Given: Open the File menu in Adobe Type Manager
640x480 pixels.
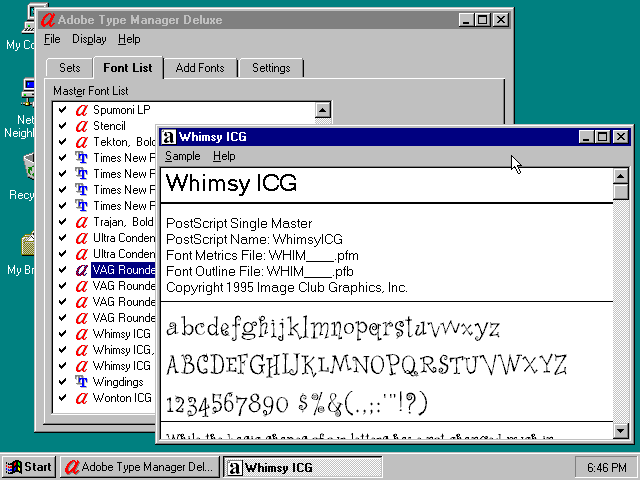Looking at the screenshot, I should tap(52, 39).
